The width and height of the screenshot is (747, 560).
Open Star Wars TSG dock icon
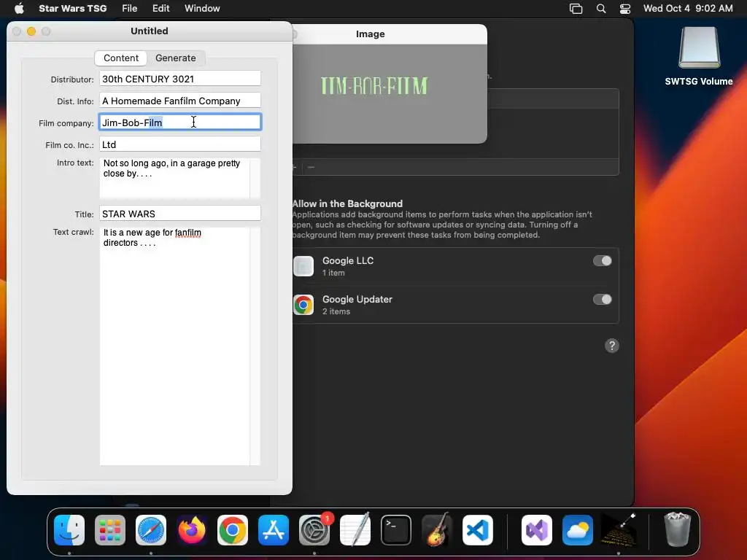(619, 530)
